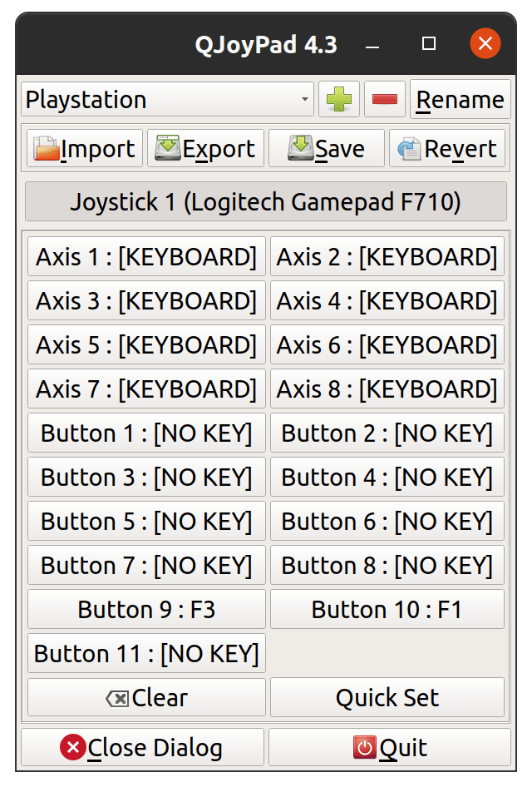
Task: Save the current layout
Action: pos(326,149)
